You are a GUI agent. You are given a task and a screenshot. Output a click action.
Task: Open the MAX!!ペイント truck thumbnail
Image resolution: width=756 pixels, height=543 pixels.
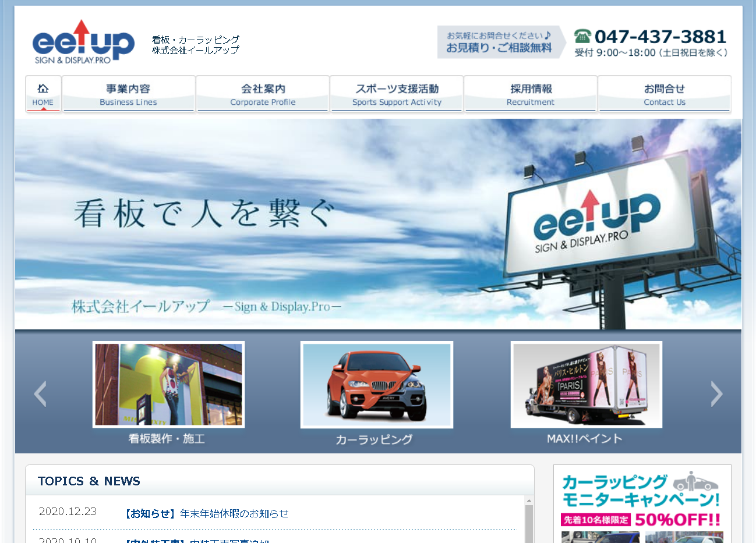coord(587,384)
